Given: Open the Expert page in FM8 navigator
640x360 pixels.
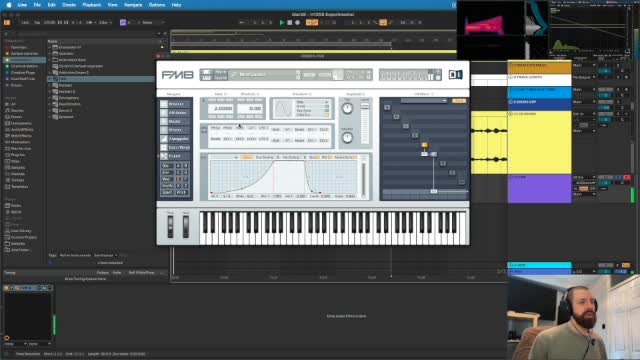Looking at the screenshot, I should 176,156.
